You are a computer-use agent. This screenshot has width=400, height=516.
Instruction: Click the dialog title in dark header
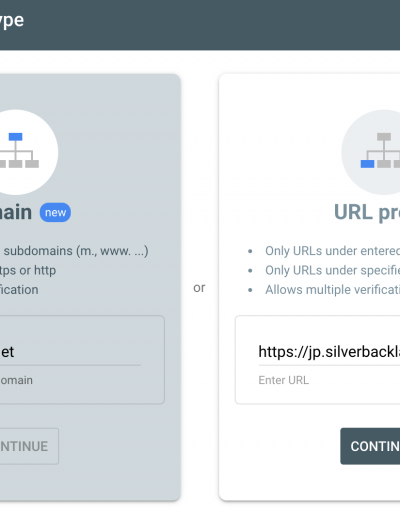[x=12, y=21]
